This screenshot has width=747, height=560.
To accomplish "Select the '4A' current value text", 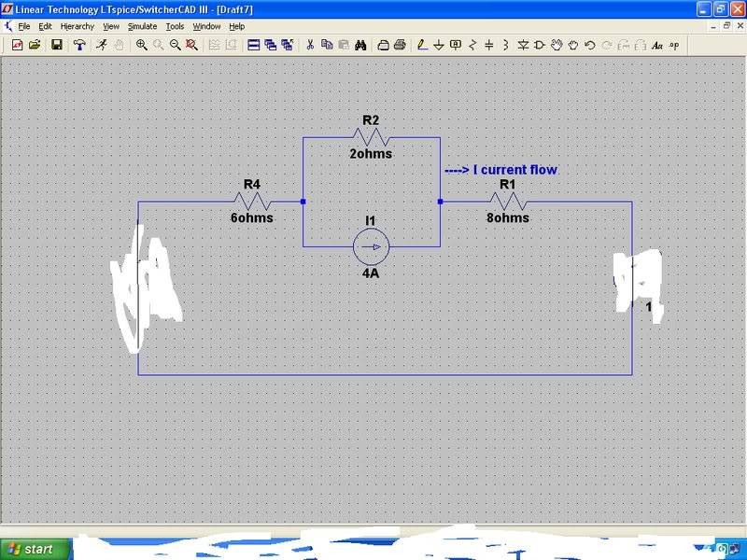I will pyautogui.click(x=371, y=273).
